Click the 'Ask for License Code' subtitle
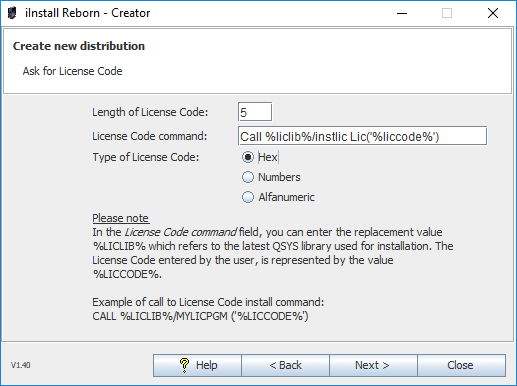517x386 pixels. pos(72,71)
